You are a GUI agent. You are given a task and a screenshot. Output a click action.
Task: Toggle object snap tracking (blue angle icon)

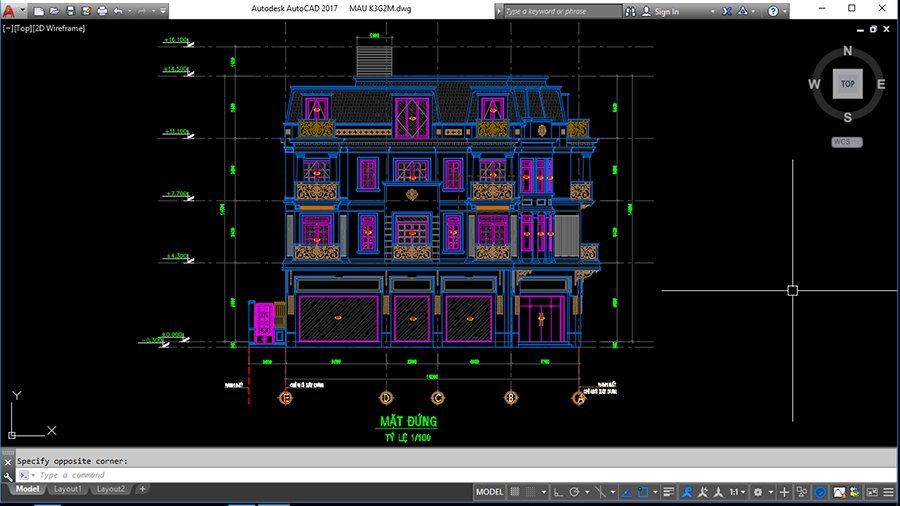[x=627, y=492]
